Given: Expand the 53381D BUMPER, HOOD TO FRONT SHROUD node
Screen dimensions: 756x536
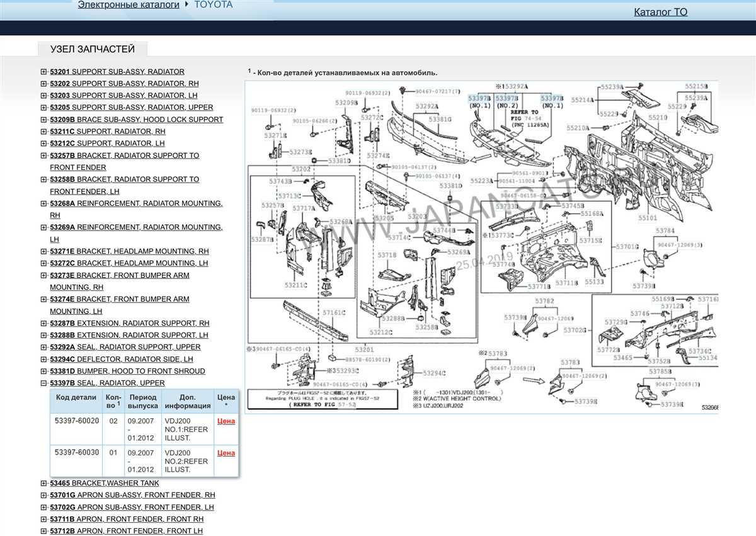Looking at the screenshot, I should 43,371.
